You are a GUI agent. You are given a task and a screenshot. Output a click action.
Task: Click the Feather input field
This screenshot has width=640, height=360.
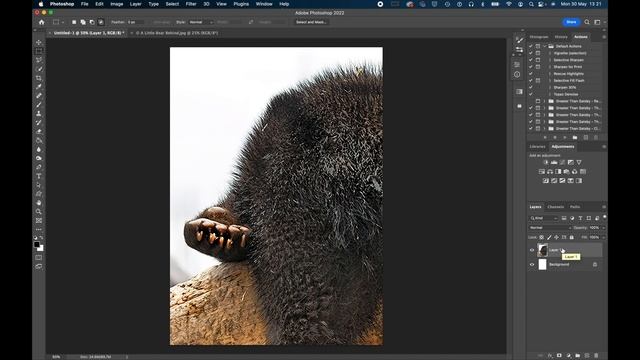click(x=135, y=22)
